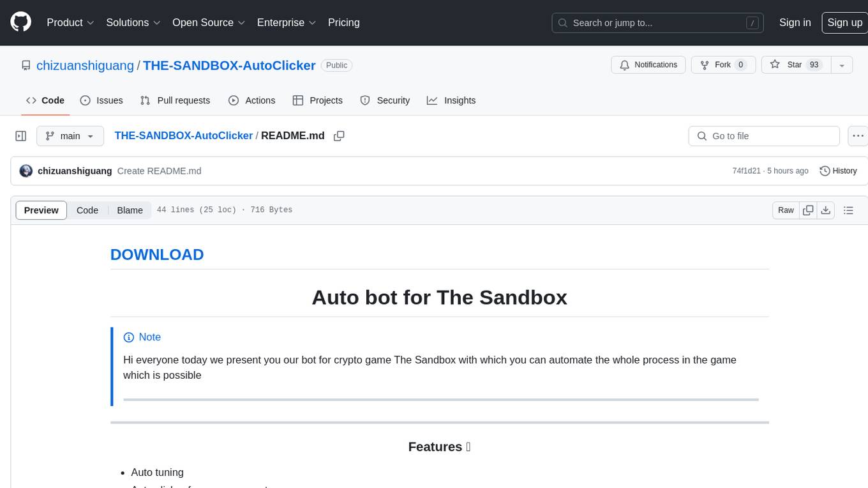
Task: Open the Pricing page
Action: click(344, 22)
